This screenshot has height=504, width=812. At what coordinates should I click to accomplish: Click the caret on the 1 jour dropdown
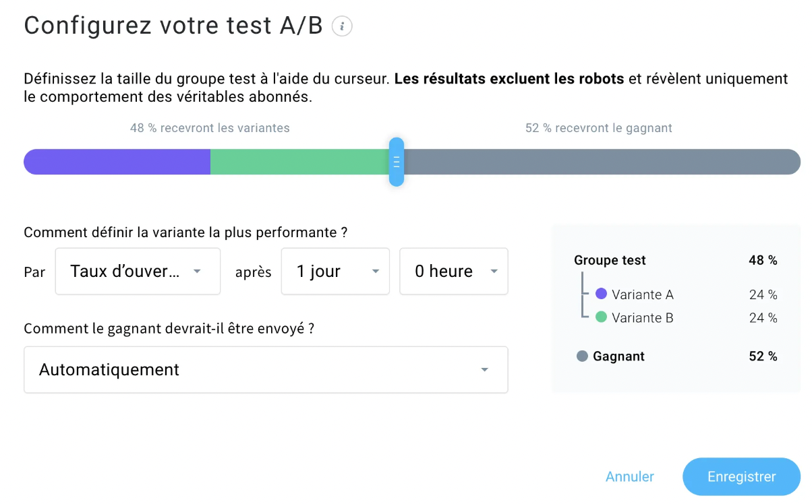[x=376, y=271]
